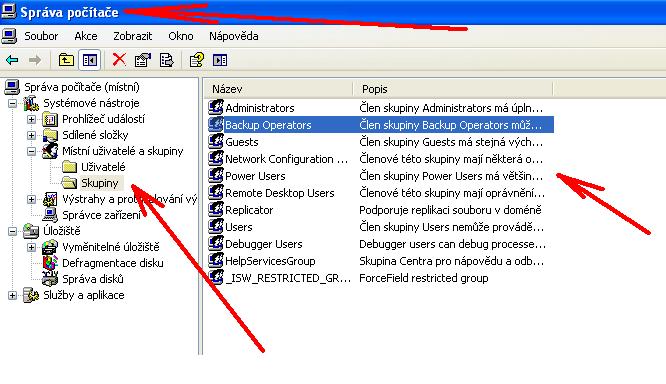The height and width of the screenshot is (384, 666).
Task: Open Help via question mark icon
Action: point(196,60)
